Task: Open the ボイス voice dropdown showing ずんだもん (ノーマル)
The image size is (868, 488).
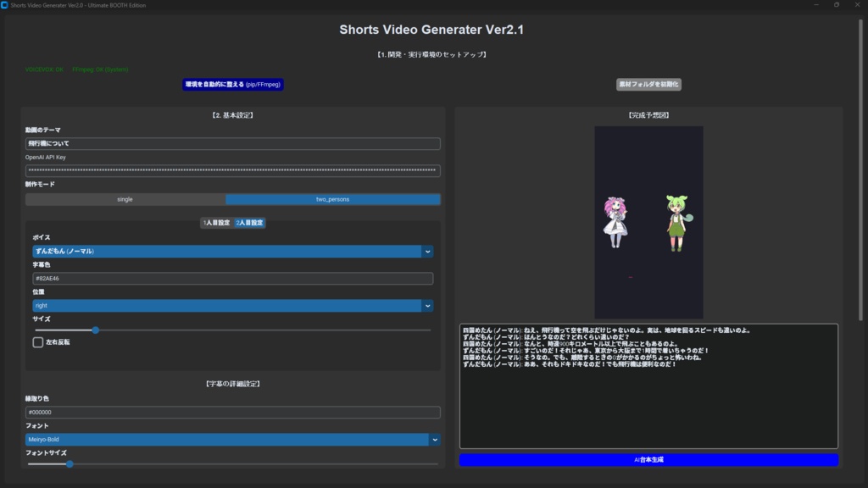Action: click(229, 251)
